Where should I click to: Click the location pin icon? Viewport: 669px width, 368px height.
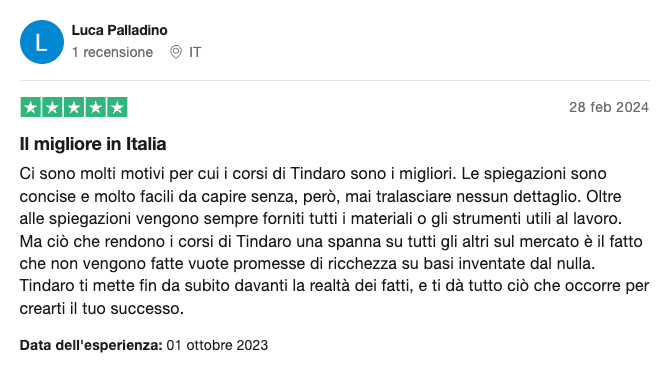pyautogui.click(x=175, y=52)
